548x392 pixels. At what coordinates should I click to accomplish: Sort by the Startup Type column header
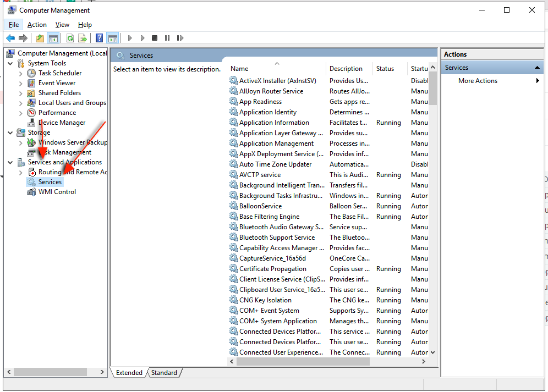click(x=418, y=69)
